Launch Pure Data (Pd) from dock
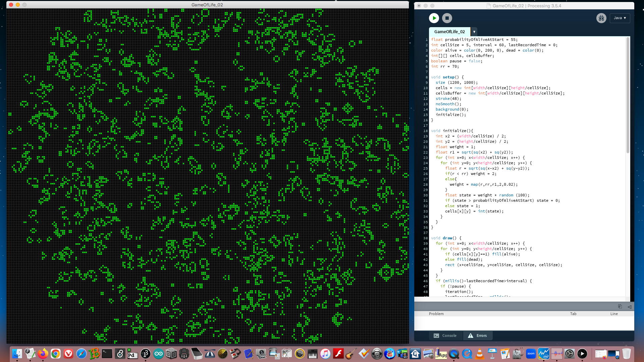 pyautogui.click(x=132, y=354)
